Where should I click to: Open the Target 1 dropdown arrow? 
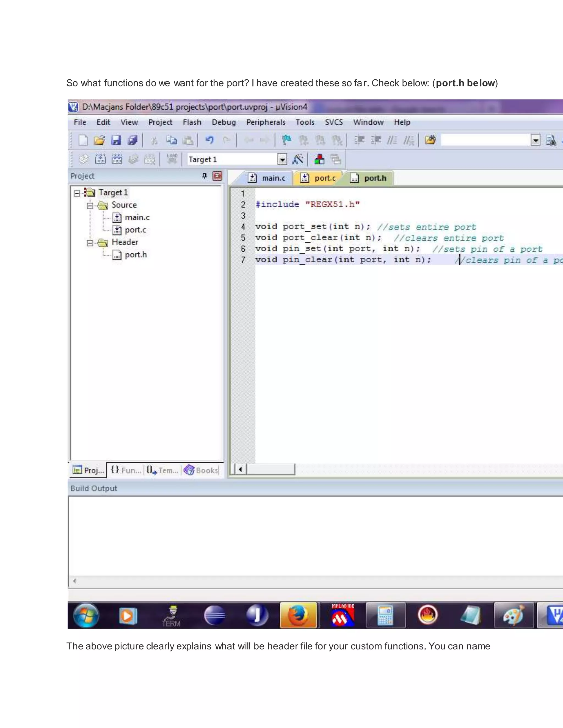(x=282, y=160)
